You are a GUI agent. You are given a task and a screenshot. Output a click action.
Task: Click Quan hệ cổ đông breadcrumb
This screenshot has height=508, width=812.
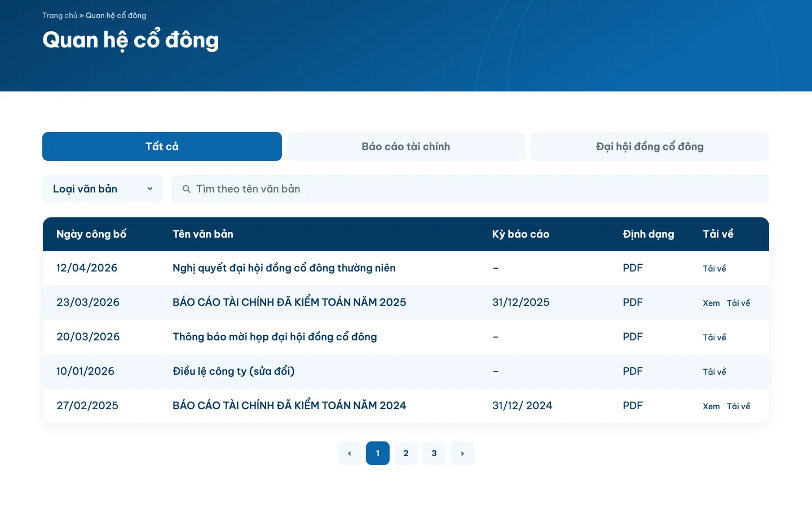pos(116,16)
